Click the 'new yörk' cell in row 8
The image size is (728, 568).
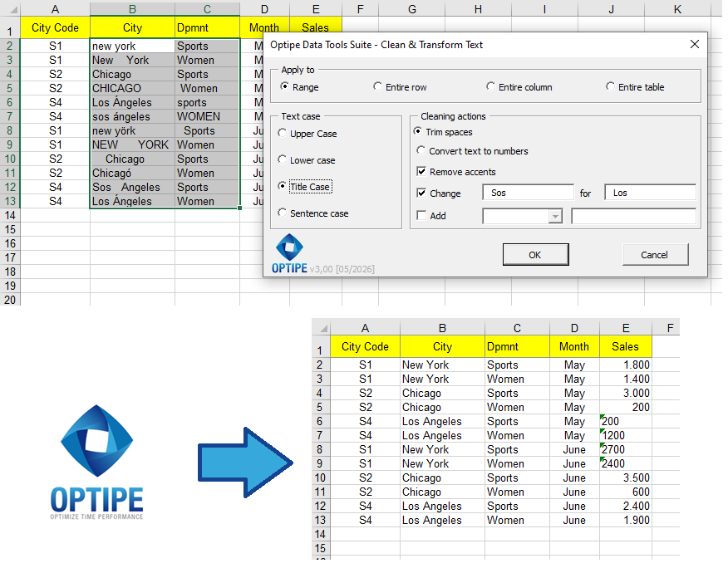point(132,131)
